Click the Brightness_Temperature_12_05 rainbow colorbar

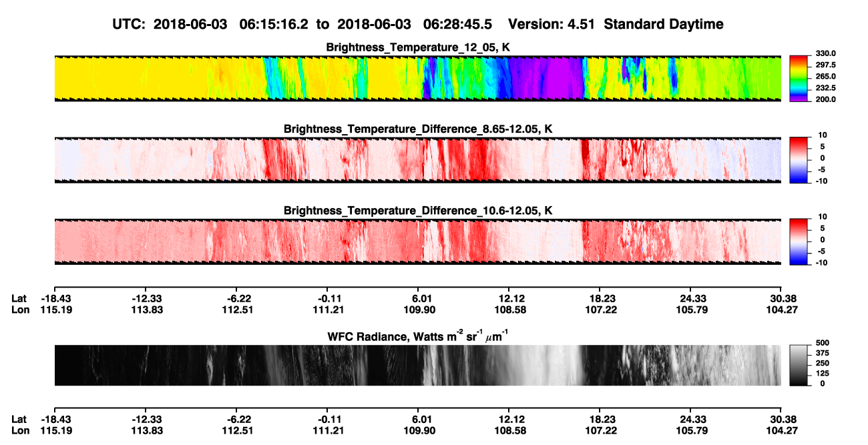(x=798, y=79)
